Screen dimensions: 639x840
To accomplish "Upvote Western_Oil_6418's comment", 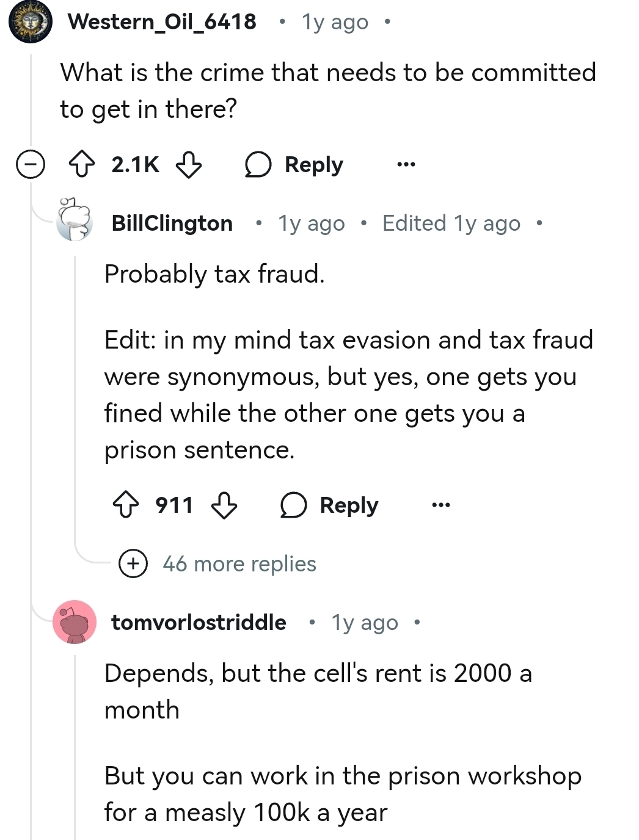I will pyautogui.click(x=81, y=165).
